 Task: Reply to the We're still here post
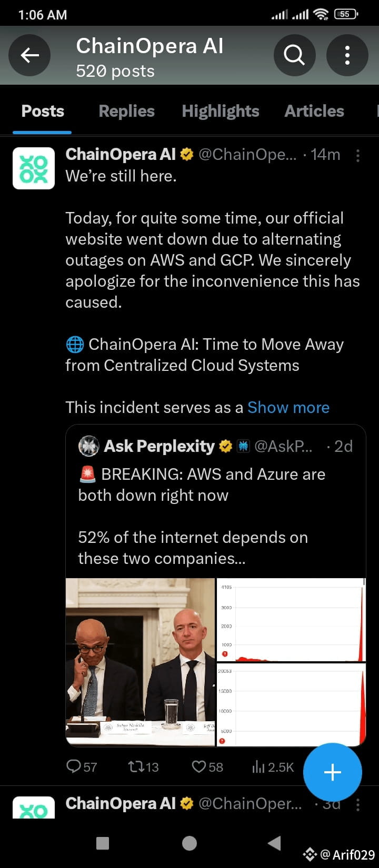[x=82, y=766]
